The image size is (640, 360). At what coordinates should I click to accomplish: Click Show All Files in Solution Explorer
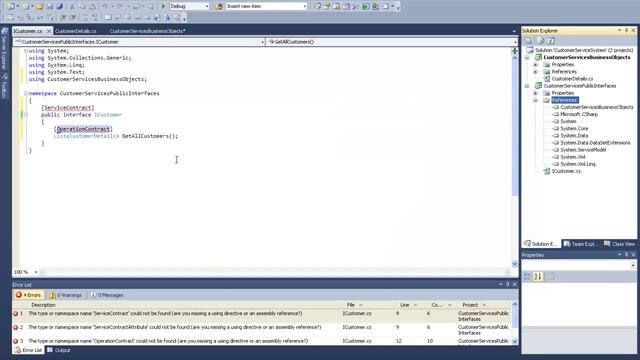coord(540,40)
